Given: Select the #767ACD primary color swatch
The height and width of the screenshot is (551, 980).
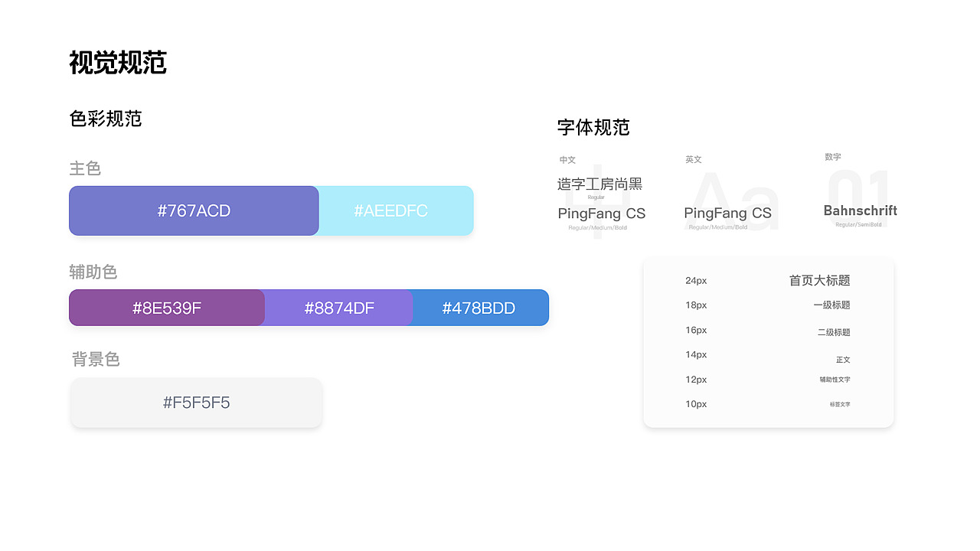Looking at the screenshot, I should [x=193, y=210].
